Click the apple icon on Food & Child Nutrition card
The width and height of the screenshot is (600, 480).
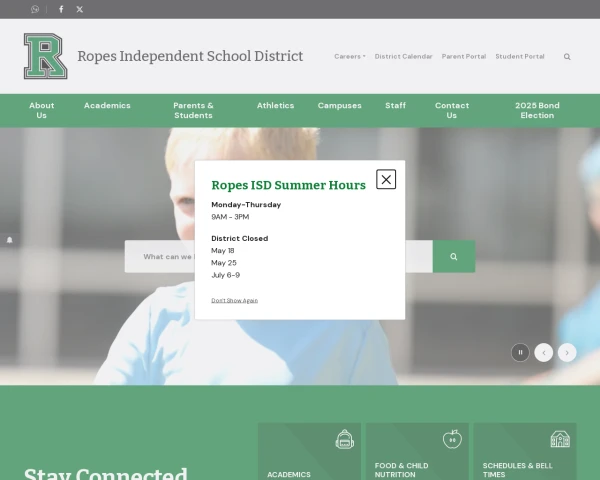pos(452,439)
